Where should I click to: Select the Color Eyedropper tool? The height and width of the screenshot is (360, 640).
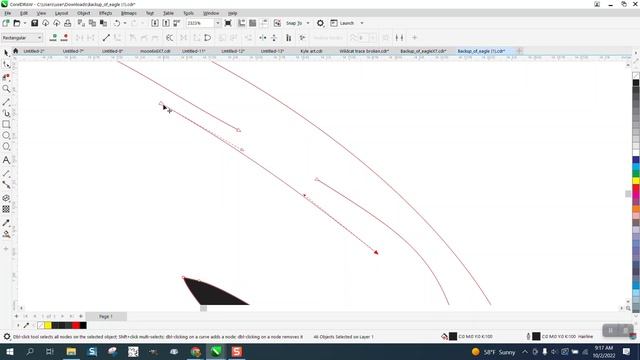click(6, 223)
